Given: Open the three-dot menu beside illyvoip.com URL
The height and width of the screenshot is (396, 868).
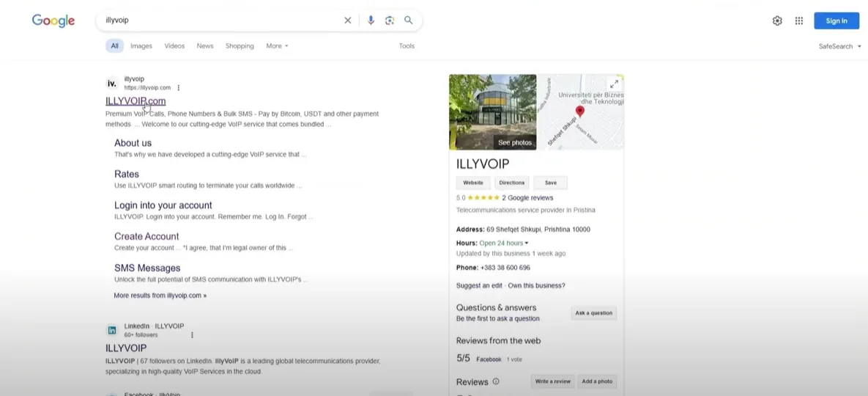Looking at the screenshot, I should coord(178,87).
